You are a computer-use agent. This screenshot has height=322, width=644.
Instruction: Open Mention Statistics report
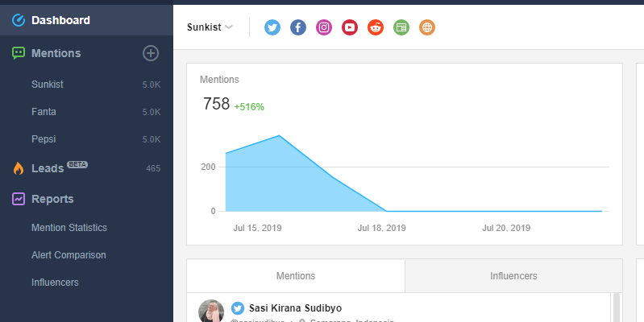[69, 228]
